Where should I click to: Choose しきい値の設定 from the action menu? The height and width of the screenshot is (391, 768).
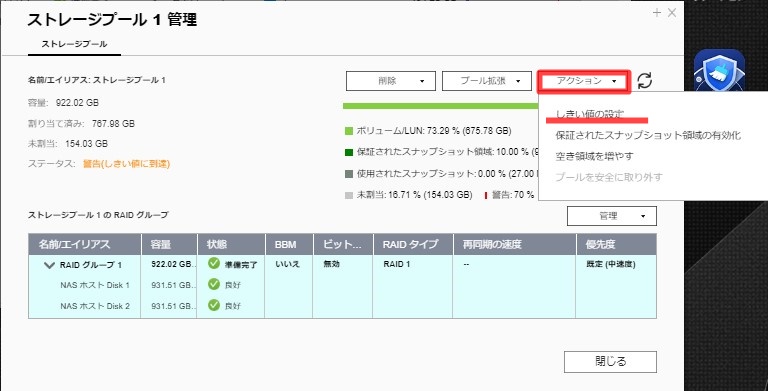tap(590, 115)
